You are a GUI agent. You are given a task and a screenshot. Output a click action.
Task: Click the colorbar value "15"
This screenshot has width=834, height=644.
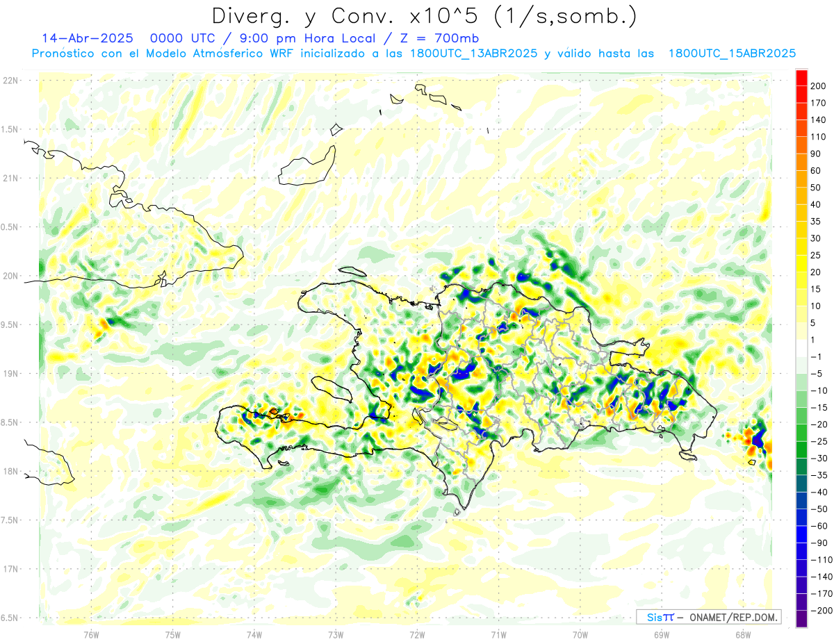tap(816, 289)
